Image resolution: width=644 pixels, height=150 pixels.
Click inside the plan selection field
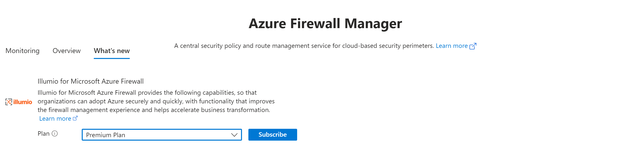(x=161, y=135)
